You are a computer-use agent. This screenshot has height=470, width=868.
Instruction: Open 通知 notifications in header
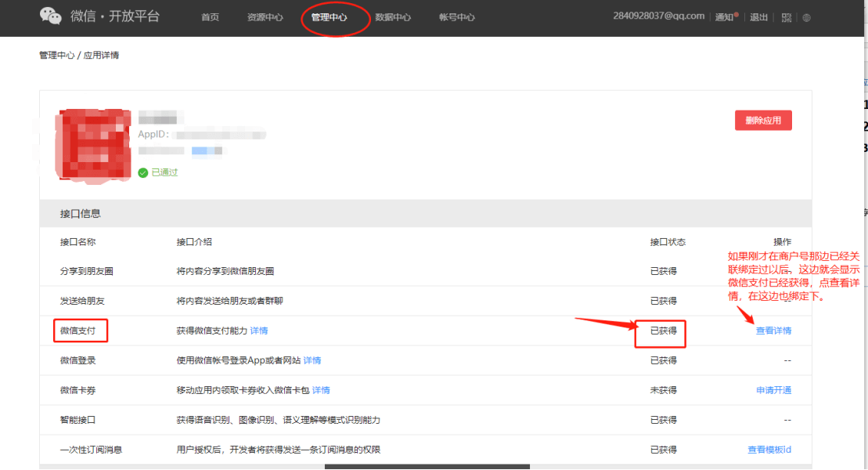click(x=726, y=17)
